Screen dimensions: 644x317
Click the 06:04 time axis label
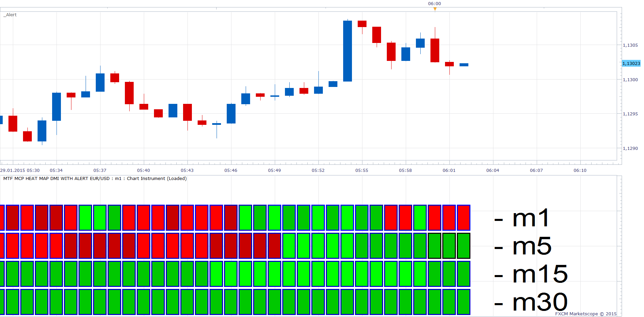tap(493, 170)
